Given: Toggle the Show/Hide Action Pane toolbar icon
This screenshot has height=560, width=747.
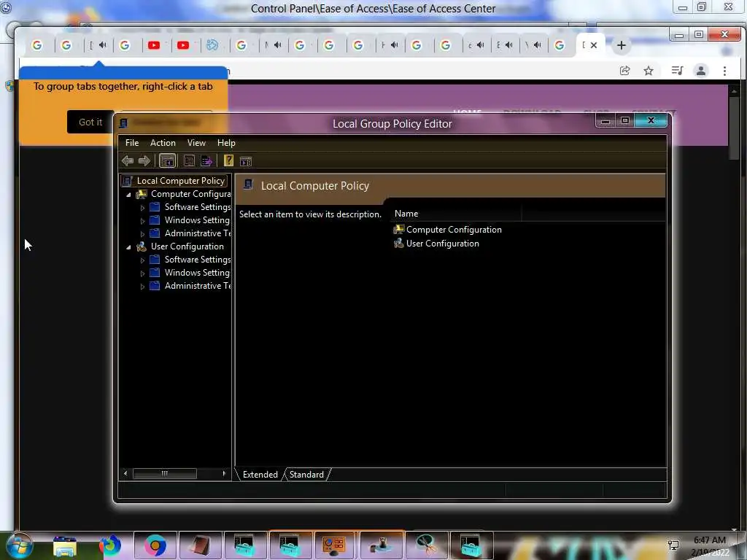Looking at the screenshot, I should (246, 161).
